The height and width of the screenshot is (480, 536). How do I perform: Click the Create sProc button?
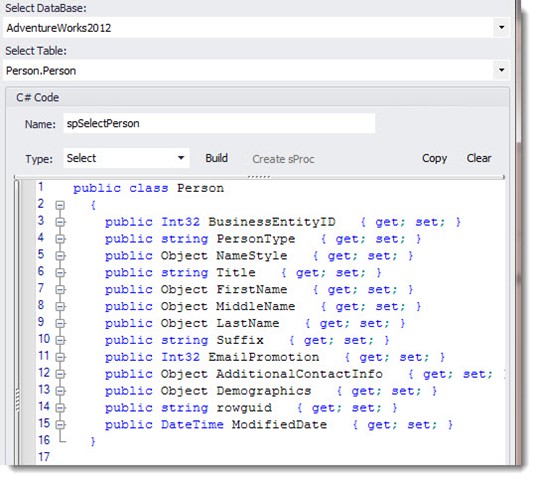tap(283, 159)
